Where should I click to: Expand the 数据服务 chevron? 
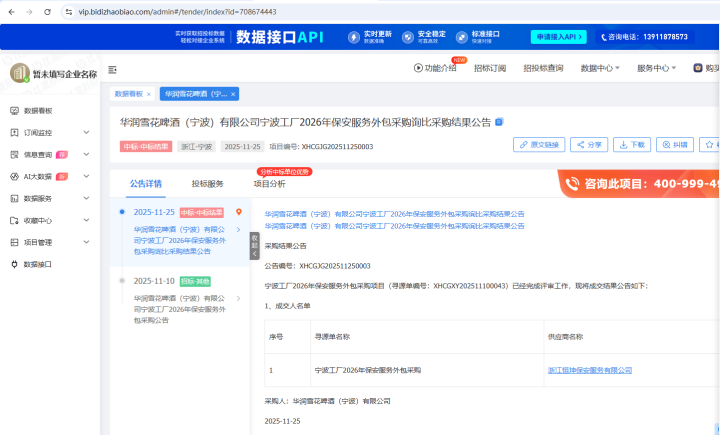click(86, 198)
